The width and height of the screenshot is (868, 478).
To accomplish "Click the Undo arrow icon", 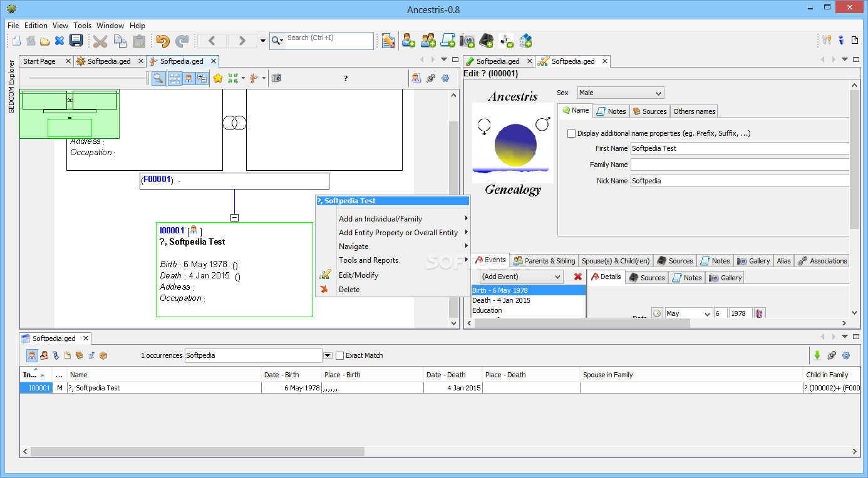I will coord(163,41).
